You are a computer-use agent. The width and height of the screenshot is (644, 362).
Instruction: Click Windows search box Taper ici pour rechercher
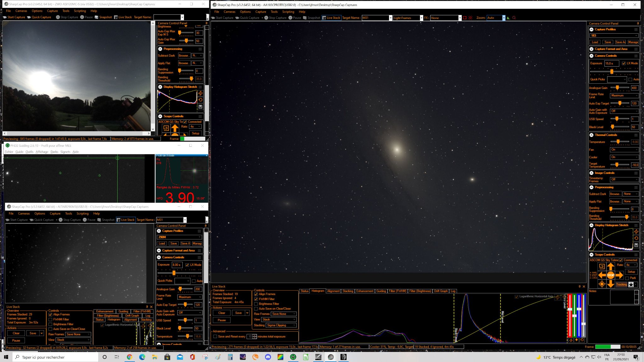[x=55, y=357]
